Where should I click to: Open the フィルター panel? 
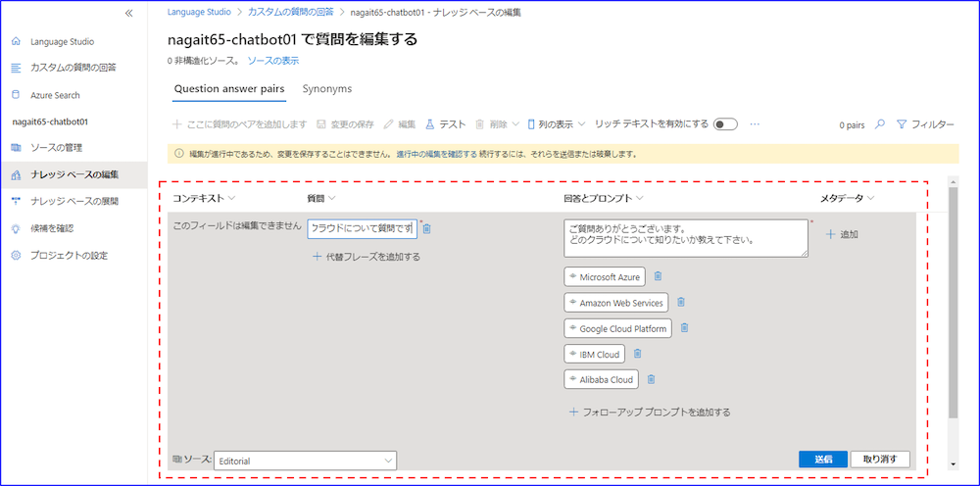click(x=925, y=124)
